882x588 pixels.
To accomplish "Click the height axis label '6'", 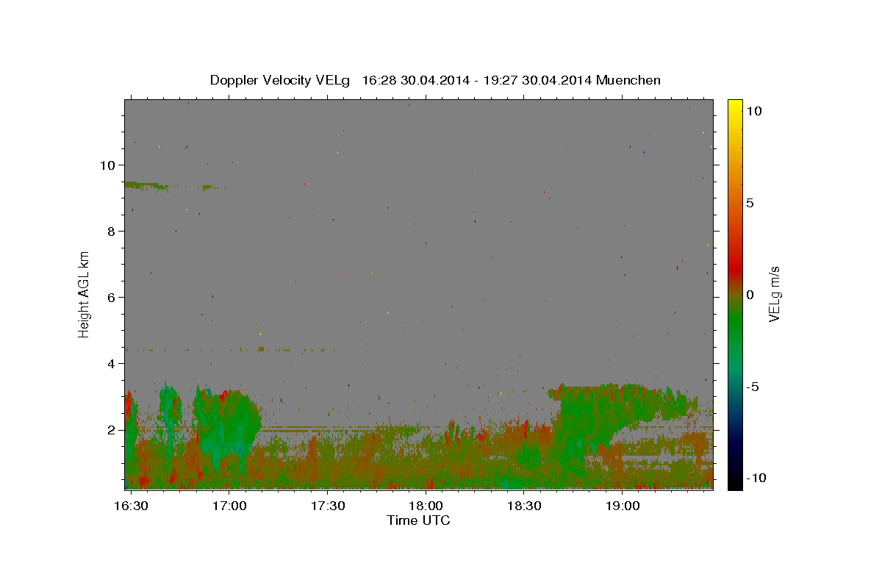I will click(111, 298).
